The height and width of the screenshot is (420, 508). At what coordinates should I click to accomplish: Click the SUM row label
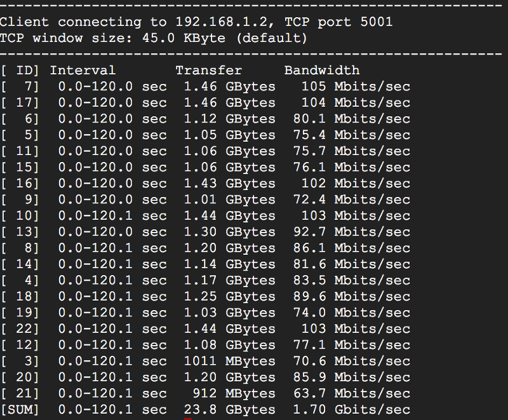click(20, 410)
